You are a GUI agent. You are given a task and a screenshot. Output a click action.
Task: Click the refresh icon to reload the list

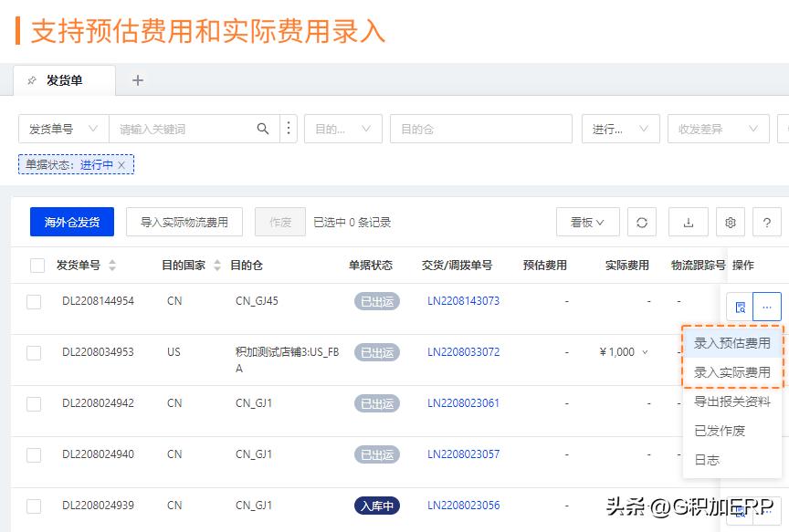pos(644,222)
